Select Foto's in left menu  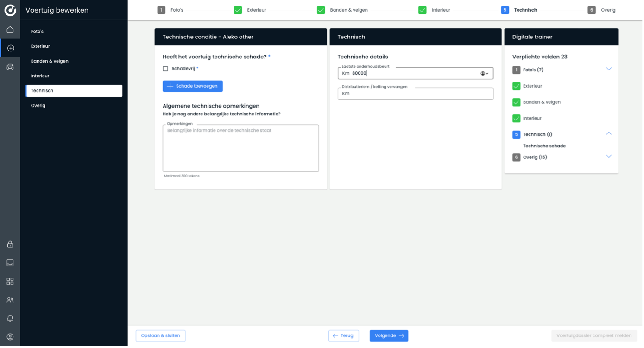(74, 32)
